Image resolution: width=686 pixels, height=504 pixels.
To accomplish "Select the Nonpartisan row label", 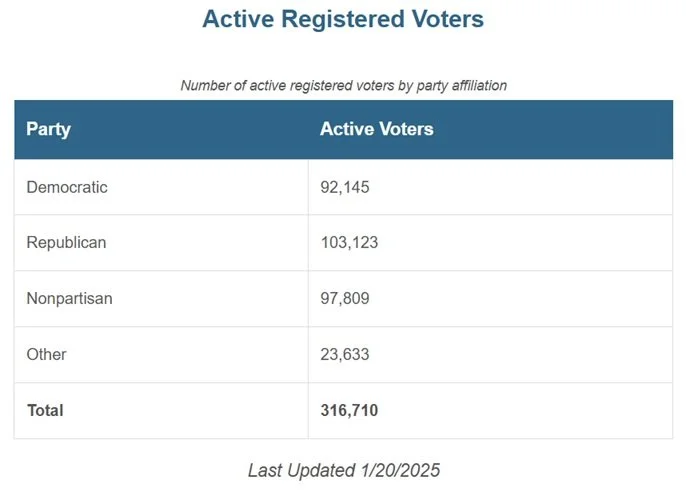I will (69, 298).
